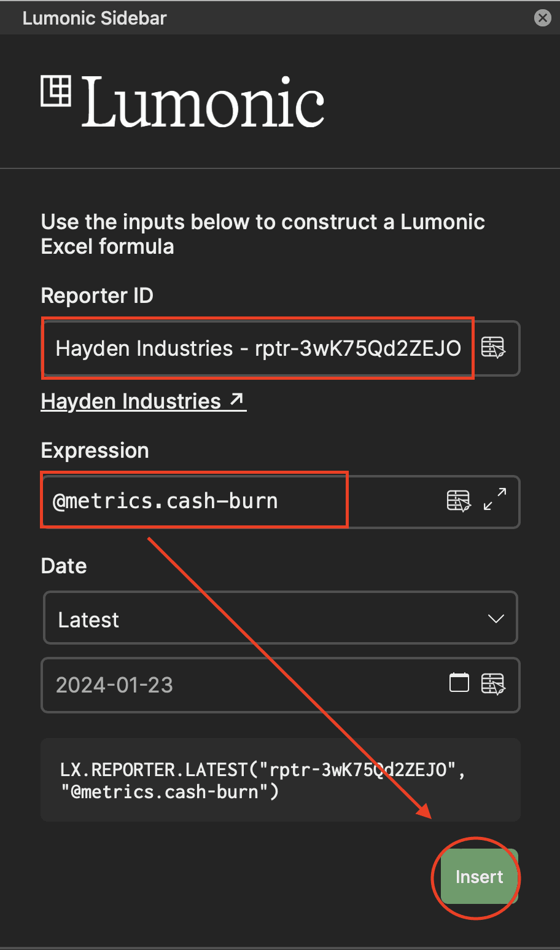Click the generated LX.REPORTER.LATEST formula text
The image size is (560, 950).
(262, 780)
